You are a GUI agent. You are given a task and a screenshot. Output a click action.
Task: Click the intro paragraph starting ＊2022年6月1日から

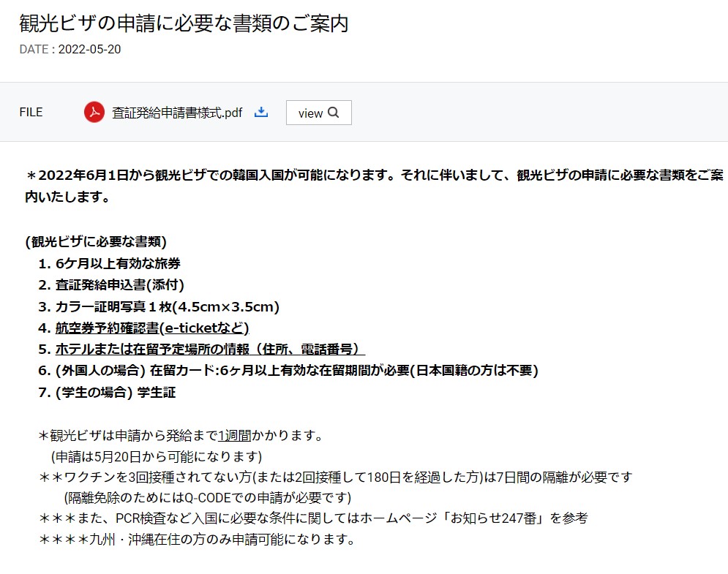pos(374,186)
